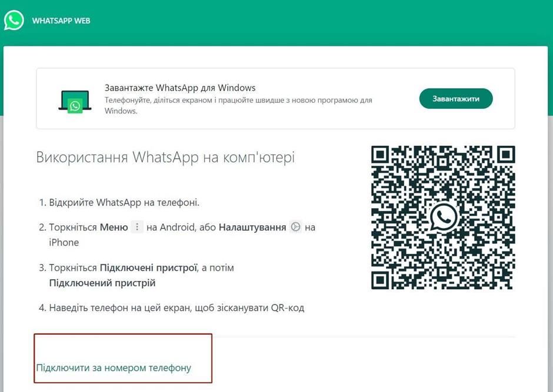
Task: Click the bold Меню label in step 2
Action: tap(114, 227)
